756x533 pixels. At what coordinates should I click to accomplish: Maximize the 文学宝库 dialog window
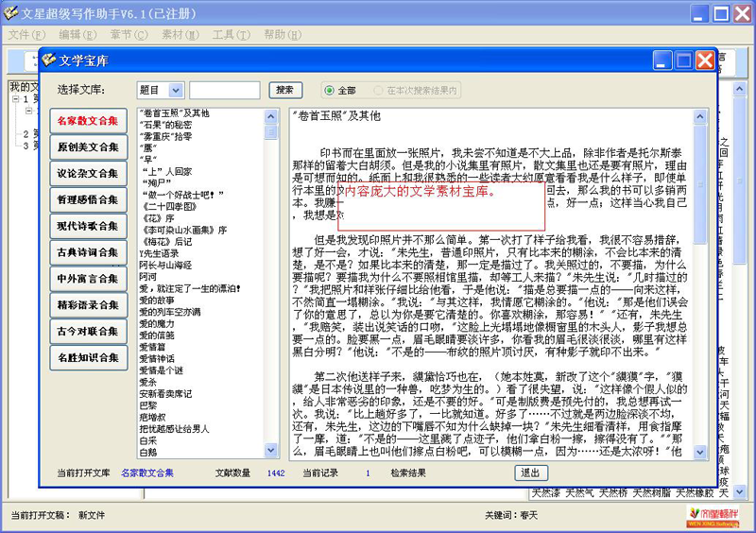pyautogui.click(x=684, y=60)
